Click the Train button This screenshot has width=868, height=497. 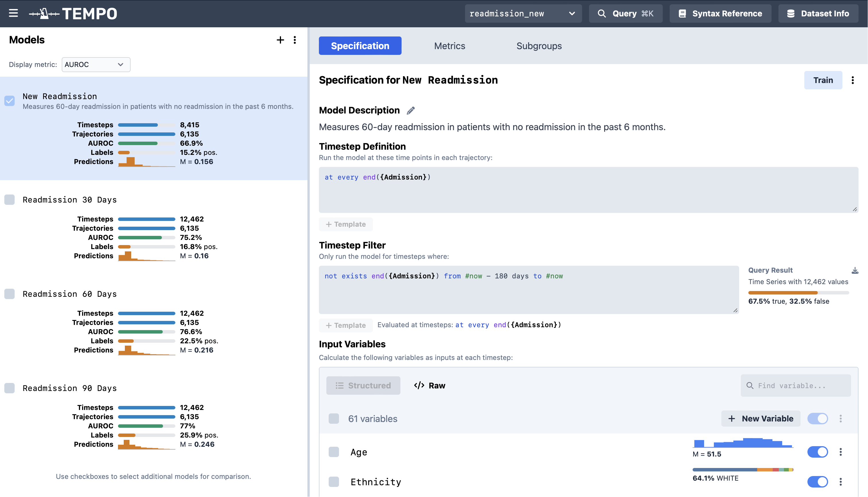pyautogui.click(x=823, y=80)
